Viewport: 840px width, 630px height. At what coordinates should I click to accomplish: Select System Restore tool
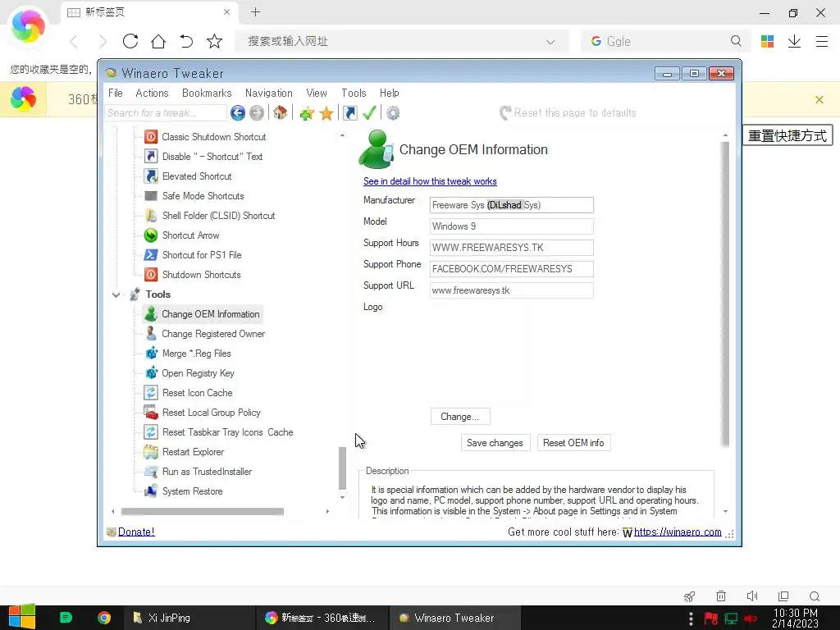pos(192,491)
